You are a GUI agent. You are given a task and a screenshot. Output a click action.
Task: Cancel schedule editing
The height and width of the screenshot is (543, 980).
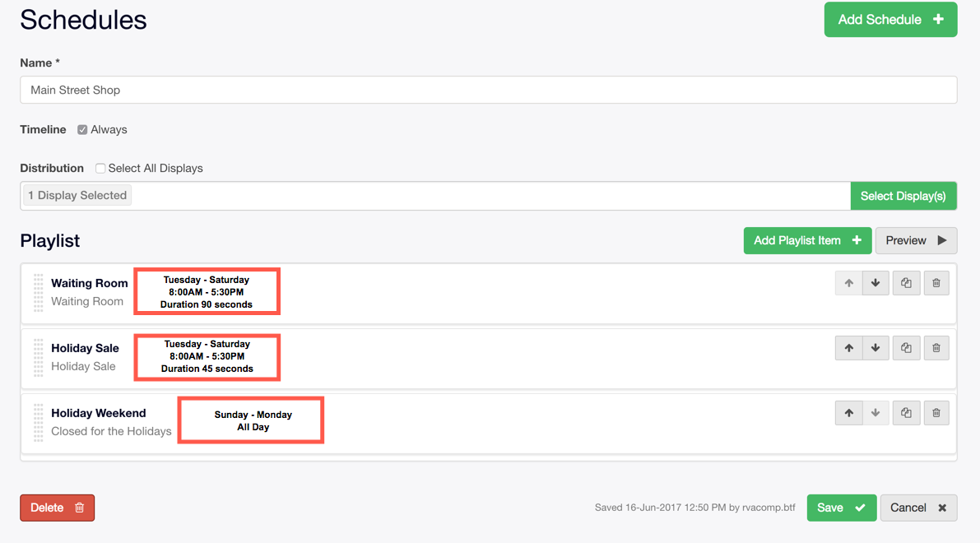click(919, 508)
